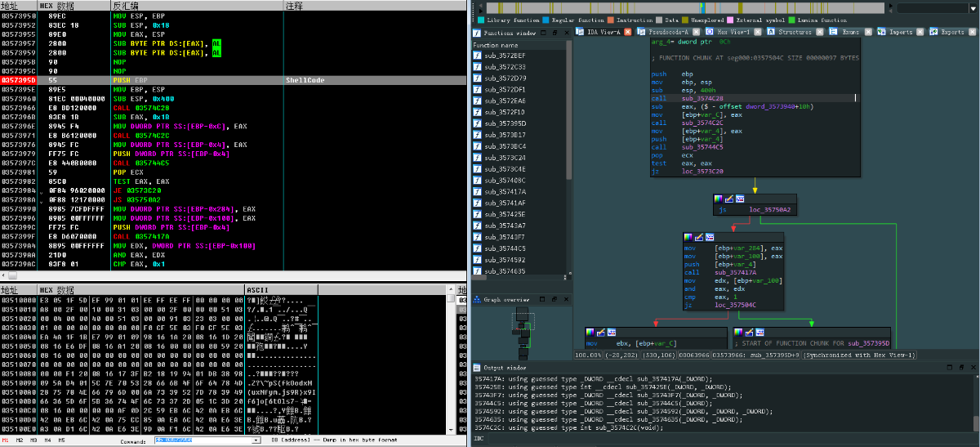Switch to memory dump M1

[6, 440]
